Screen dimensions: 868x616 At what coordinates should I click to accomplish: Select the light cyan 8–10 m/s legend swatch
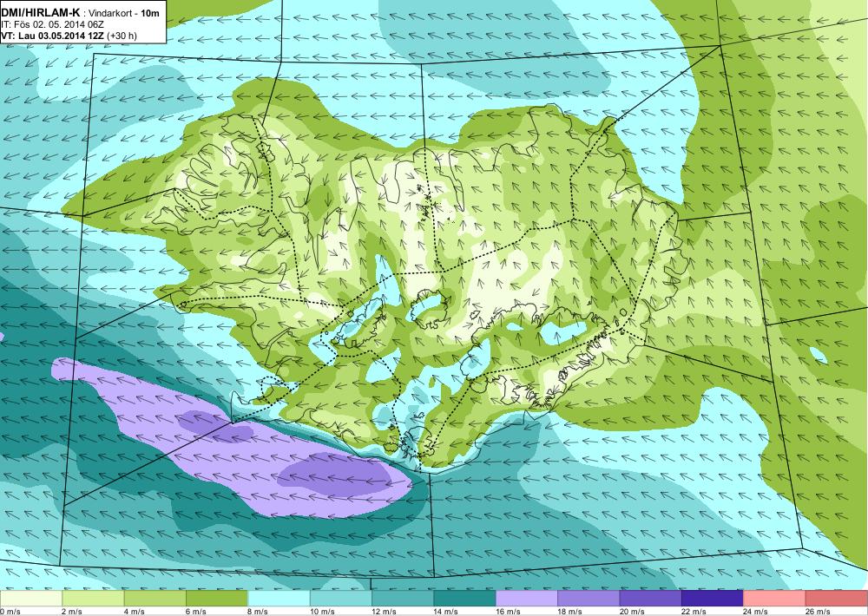pos(279,599)
